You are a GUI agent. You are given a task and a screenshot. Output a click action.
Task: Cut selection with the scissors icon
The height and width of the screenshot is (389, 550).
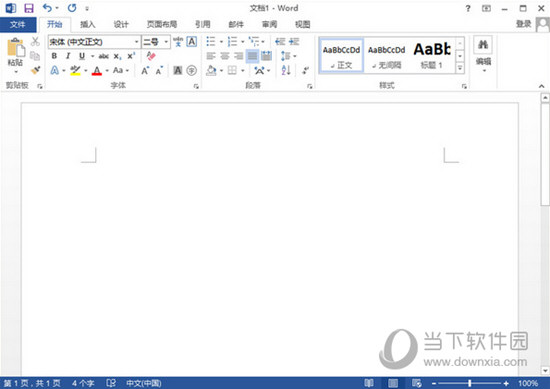click(x=35, y=42)
